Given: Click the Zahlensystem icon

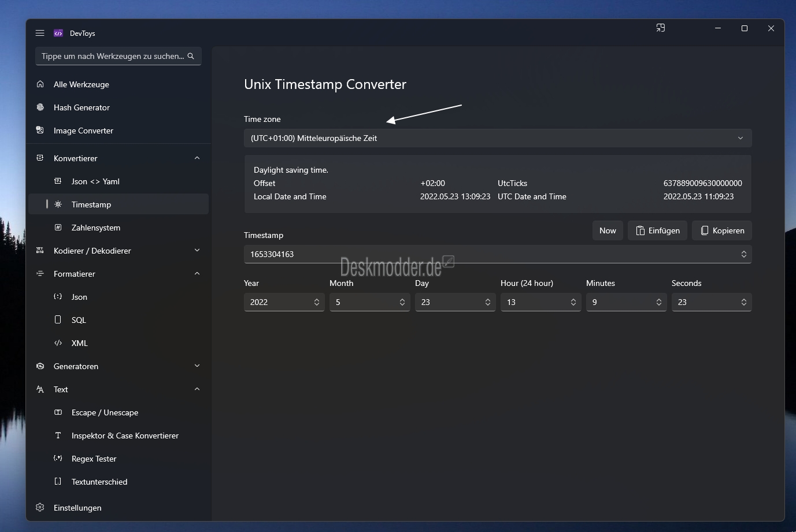Looking at the screenshot, I should coord(58,228).
